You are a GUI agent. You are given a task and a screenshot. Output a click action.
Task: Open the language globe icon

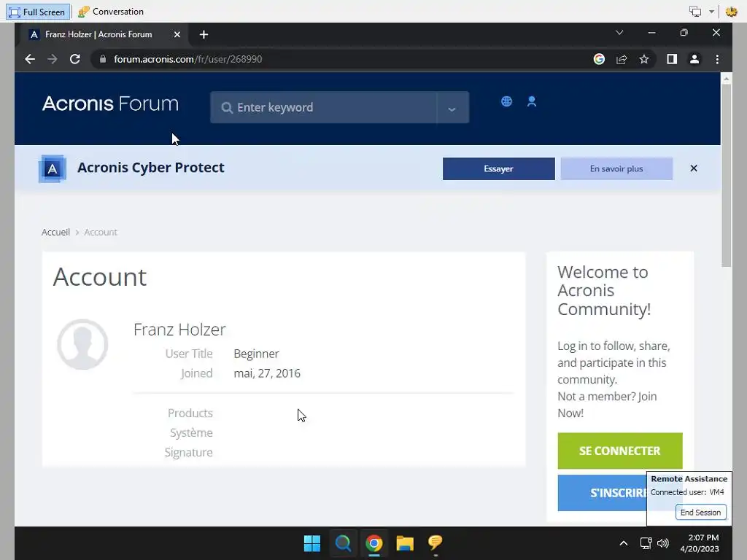[x=506, y=101]
